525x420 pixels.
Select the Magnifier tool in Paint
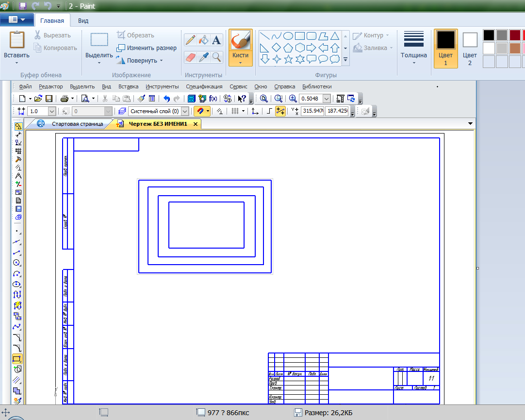[x=216, y=57]
